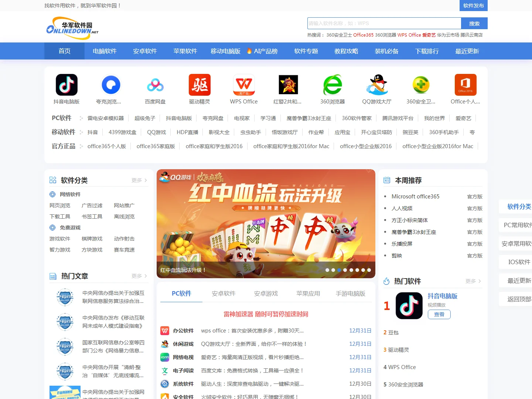Expand 更多 in 软件分类 header

click(139, 180)
